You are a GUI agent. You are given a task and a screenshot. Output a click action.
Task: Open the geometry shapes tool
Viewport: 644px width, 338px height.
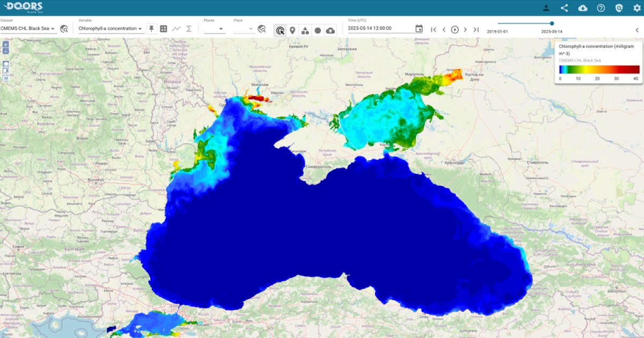[305, 31]
